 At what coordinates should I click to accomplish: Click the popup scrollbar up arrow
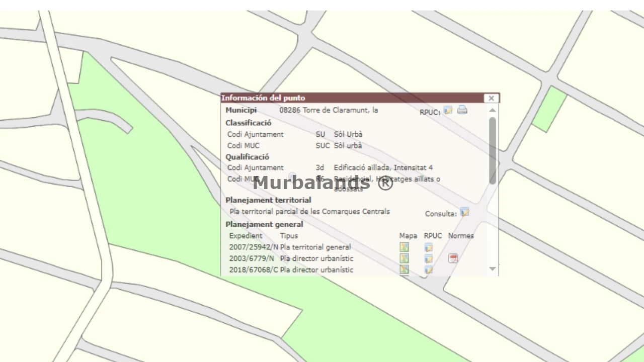[493, 110]
